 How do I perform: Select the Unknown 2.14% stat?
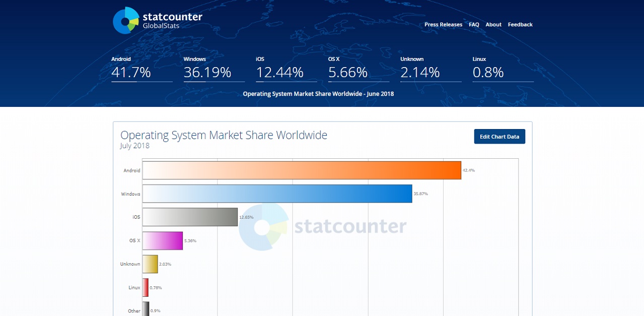(431, 69)
